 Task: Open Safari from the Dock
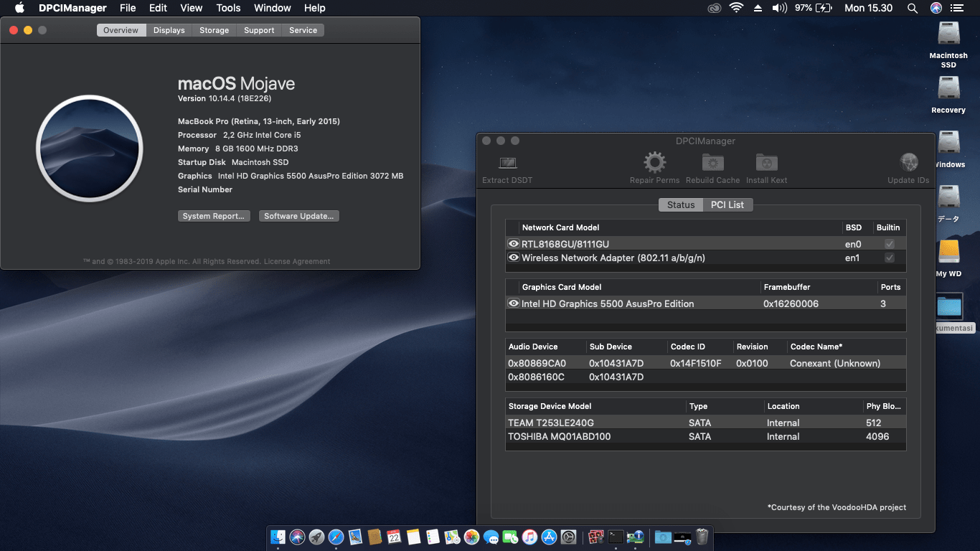[x=335, y=537]
